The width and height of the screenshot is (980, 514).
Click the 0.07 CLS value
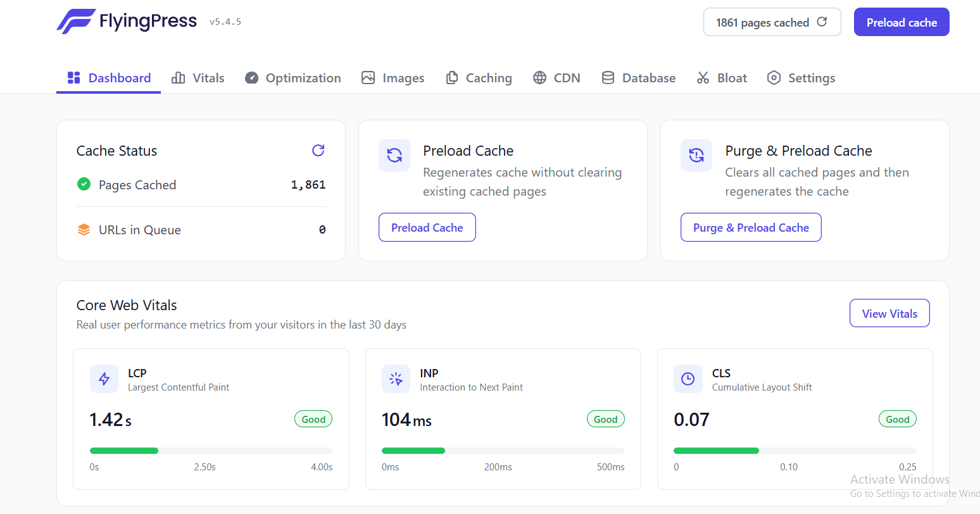pos(691,420)
